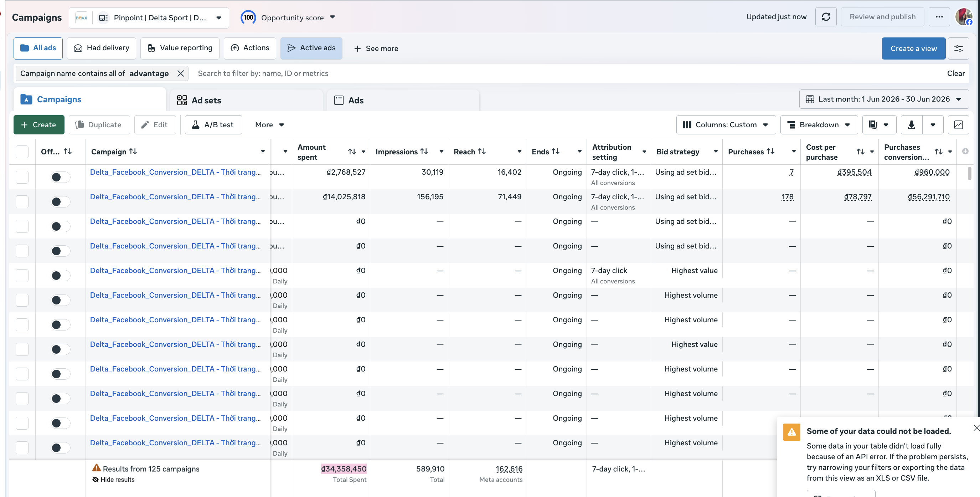Click the export download icon
980x497 pixels.
click(911, 125)
